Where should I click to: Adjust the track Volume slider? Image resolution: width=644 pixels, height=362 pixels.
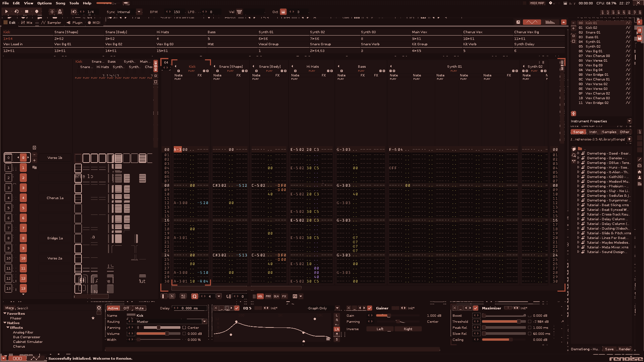click(159, 334)
